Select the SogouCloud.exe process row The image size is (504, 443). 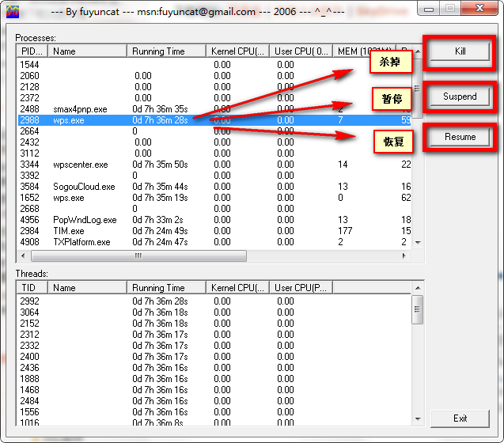214,187
